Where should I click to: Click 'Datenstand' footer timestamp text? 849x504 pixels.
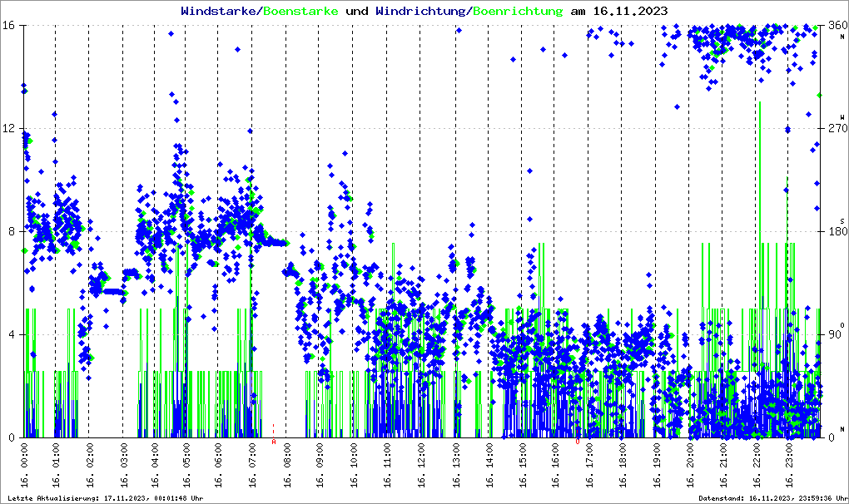[x=773, y=498]
